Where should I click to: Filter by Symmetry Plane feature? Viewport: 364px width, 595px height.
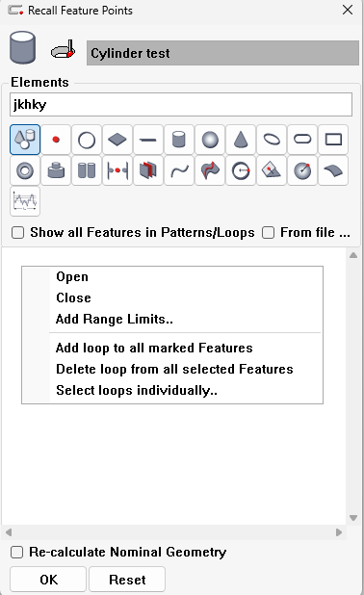148,170
